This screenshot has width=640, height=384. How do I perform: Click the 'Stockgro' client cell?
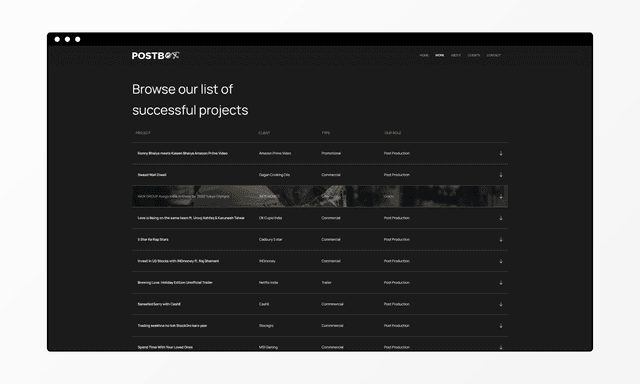(266, 326)
